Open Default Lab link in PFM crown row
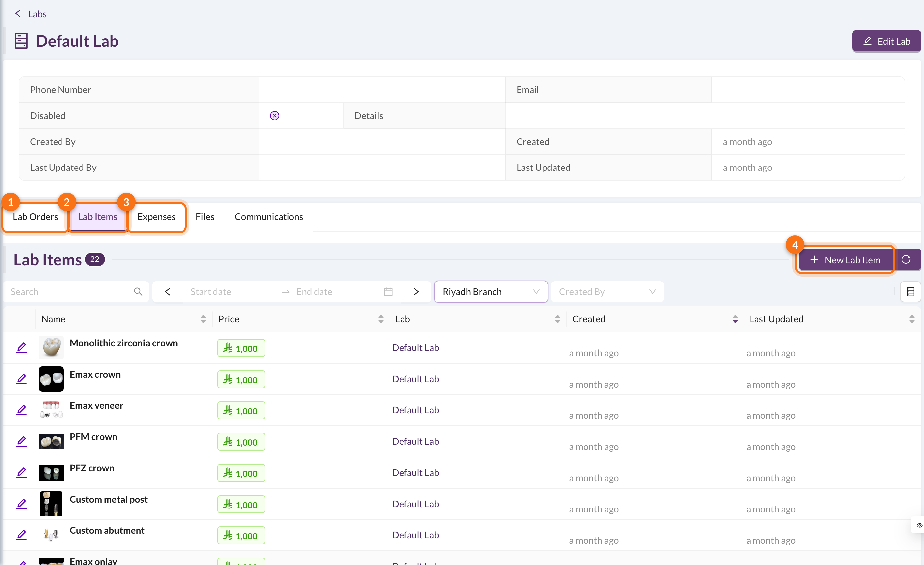Image resolution: width=924 pixels, height=565 pixels. (x=415, y=441)
